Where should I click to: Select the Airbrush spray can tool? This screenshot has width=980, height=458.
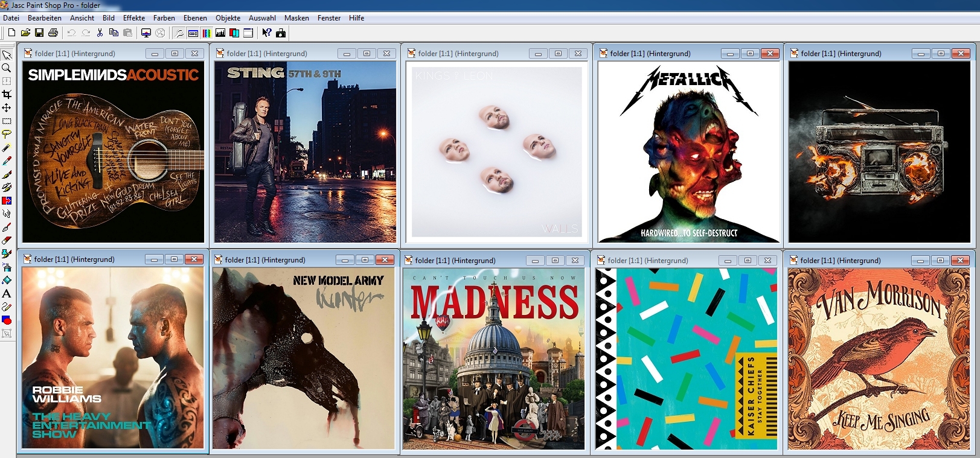[7, 267]
